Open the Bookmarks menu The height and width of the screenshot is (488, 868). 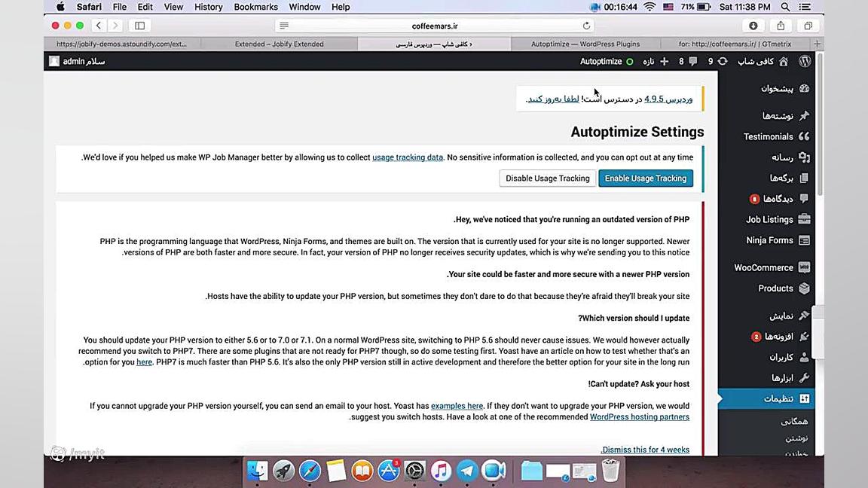click(255, 8)
